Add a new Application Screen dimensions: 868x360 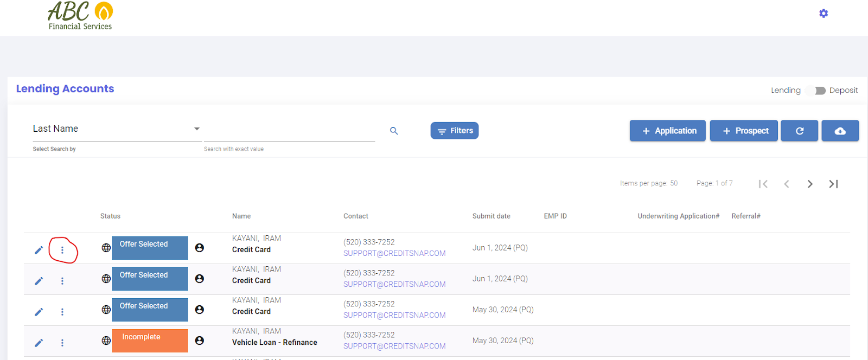point(667,131)
